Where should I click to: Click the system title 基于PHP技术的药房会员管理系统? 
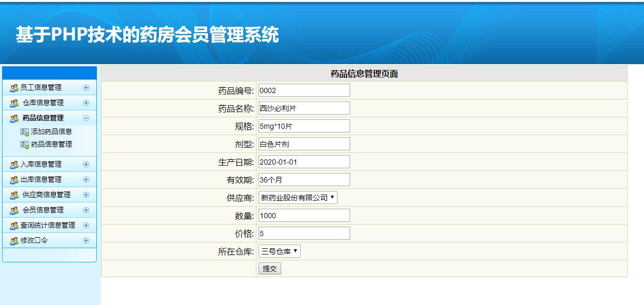(x=147, y=35)
